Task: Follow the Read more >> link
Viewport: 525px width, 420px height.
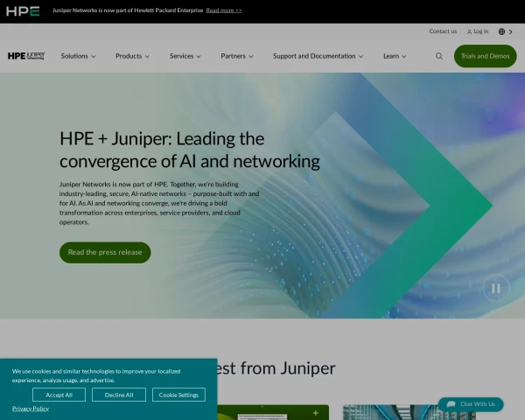Action: tap(224, 10)
